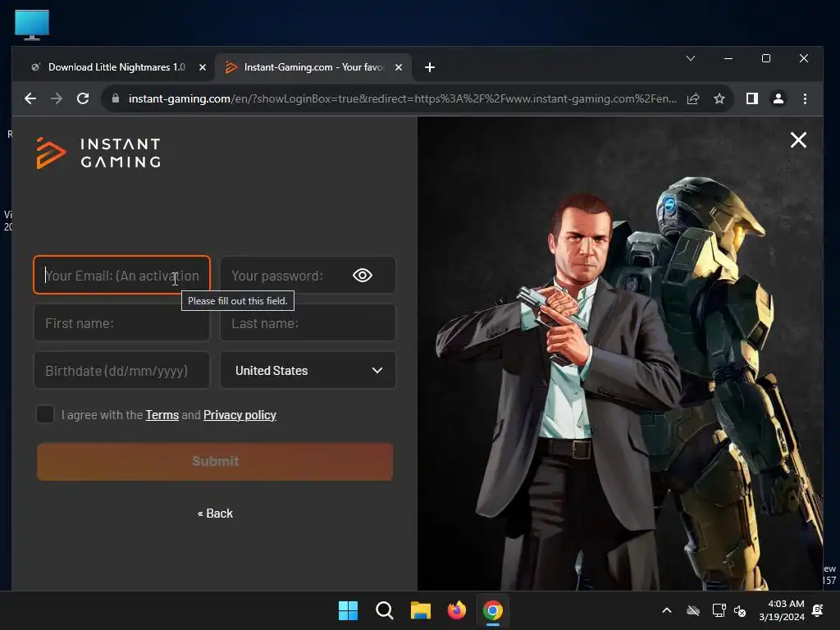Close the Download Little Nightmares tab
This screenshot has width=840, height=630.
tap(203, 67)
